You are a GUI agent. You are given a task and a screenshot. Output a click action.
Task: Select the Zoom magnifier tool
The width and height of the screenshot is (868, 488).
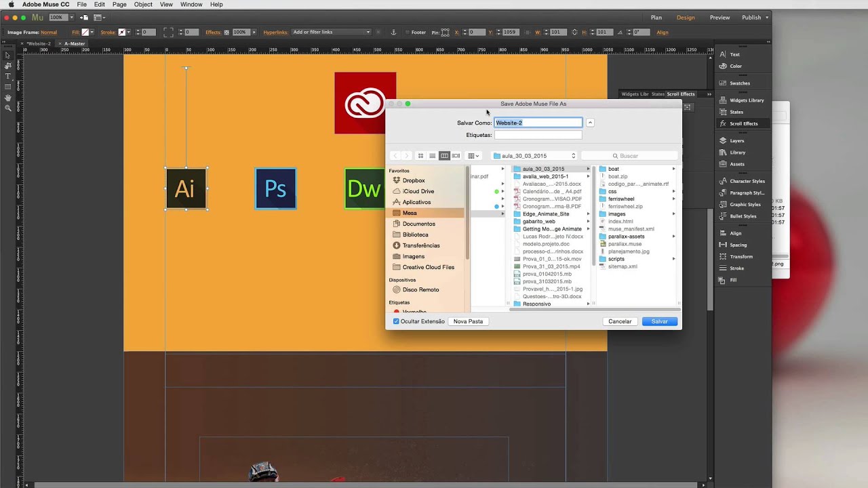pos(7,108)
